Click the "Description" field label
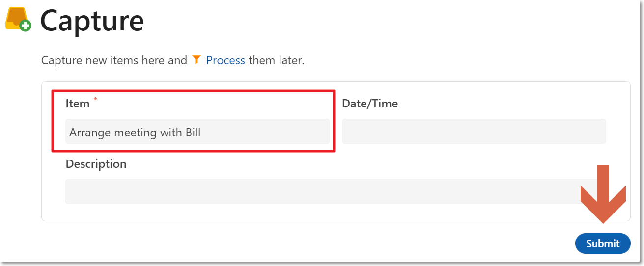 coord(96,164)
